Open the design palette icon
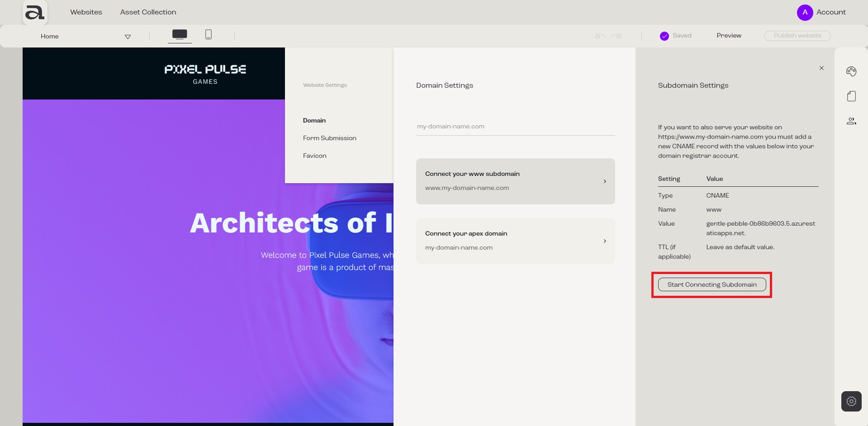868x426 pixels. click(851, 71)
